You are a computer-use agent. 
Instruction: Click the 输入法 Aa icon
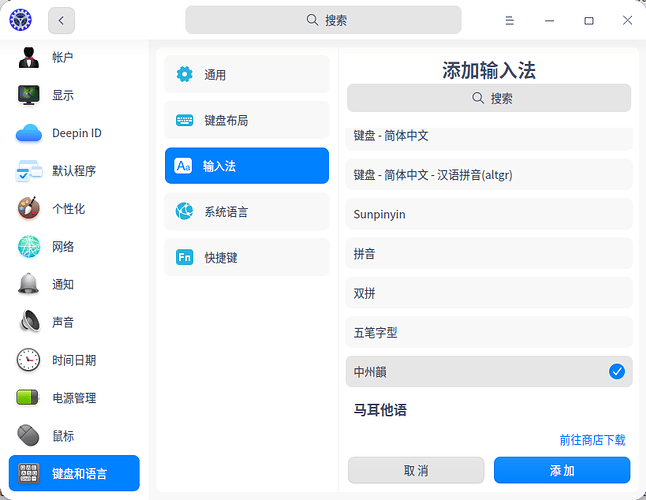tap(183, 166)
